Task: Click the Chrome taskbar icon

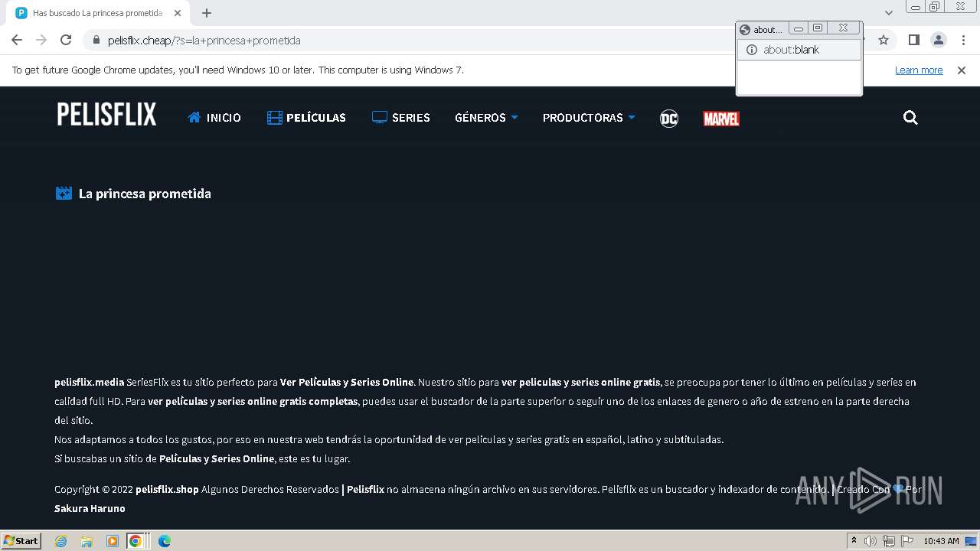Action: pyautogui.click(x=136, y=541)
